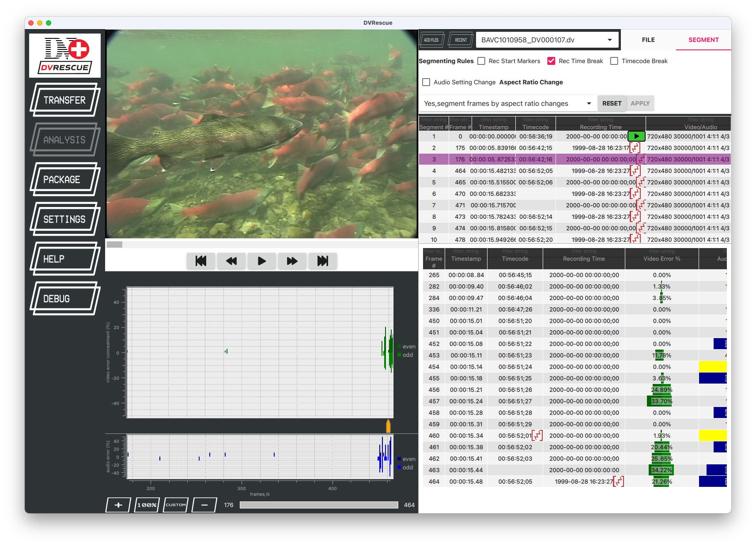Enable the Rec Start Markers checkbox

481,61
